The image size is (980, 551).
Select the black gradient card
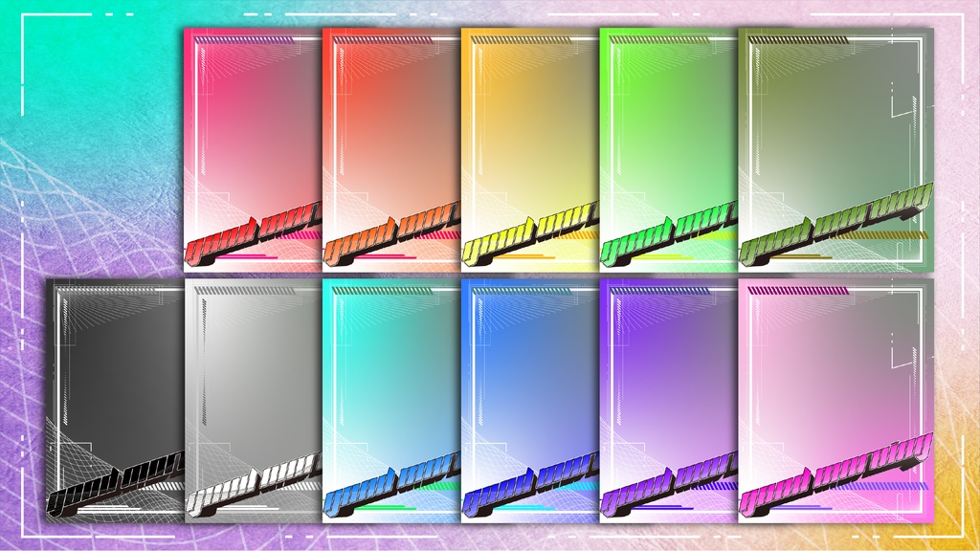click(115, 401)
